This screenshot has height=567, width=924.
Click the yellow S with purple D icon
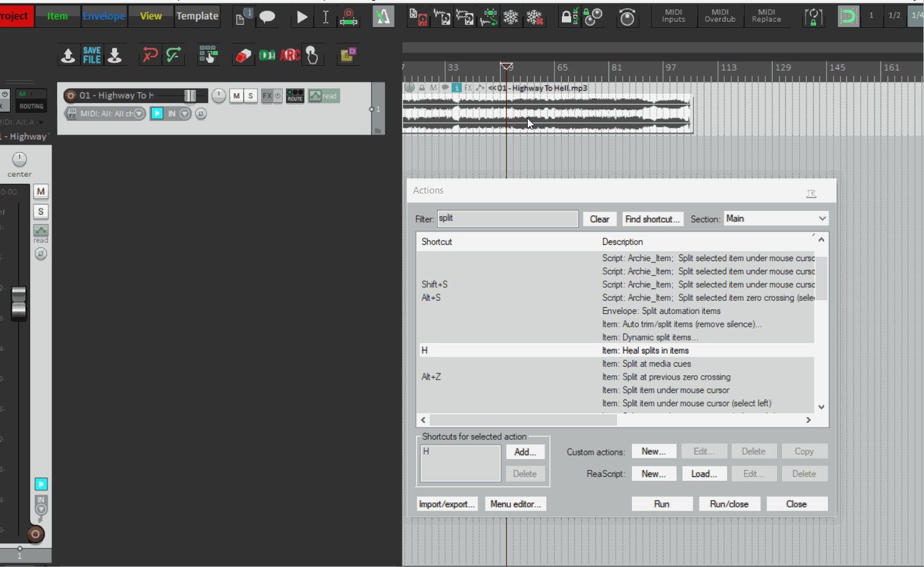(347, 55)
